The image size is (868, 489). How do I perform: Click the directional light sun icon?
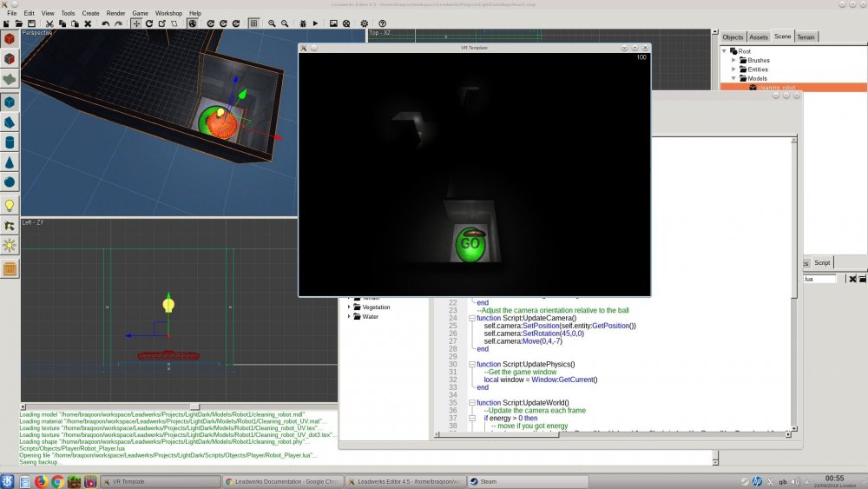[10, 247]
